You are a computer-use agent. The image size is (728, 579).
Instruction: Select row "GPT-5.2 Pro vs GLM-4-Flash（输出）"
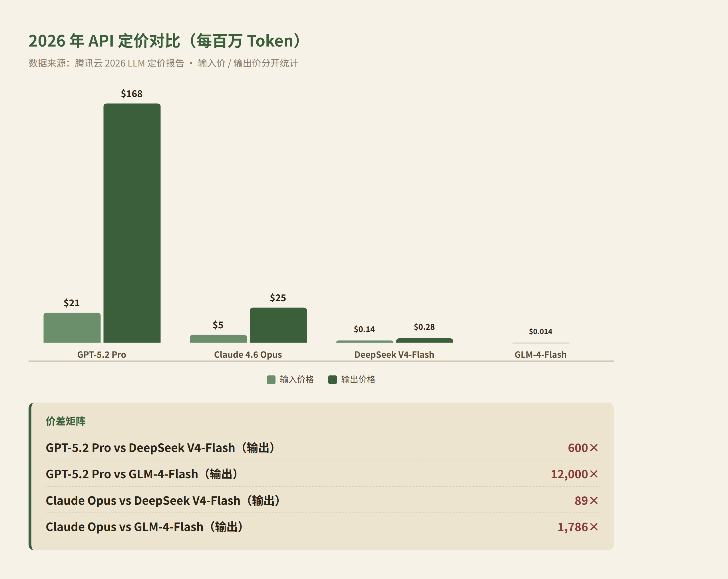click(323, 474)
